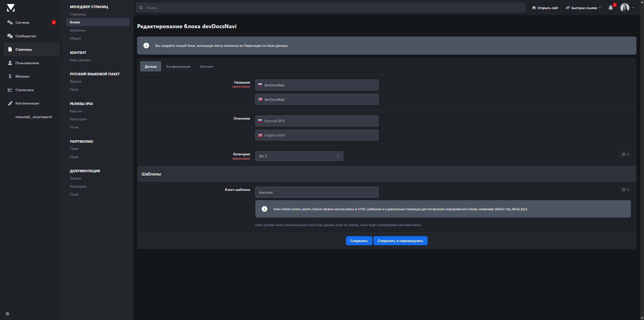Click the Статистика chart icon
Viewport: 644px width, 320px height.
[x=10, y=90]
